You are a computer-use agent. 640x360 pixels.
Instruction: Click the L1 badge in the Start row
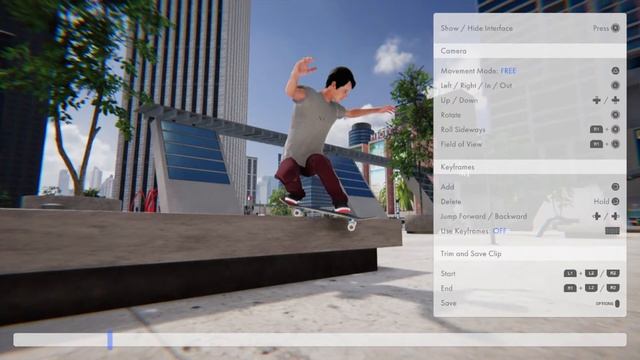tap(570, 273)
